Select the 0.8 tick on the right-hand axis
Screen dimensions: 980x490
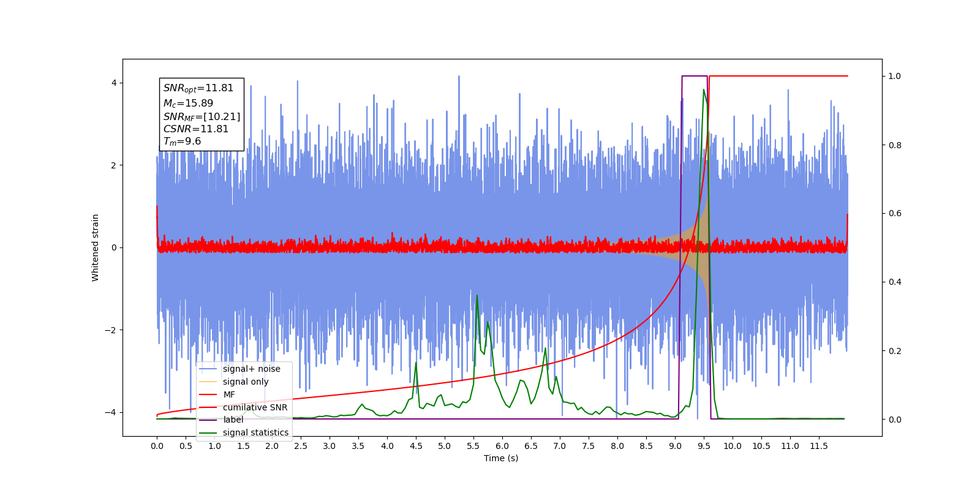[x=895, y=145]
